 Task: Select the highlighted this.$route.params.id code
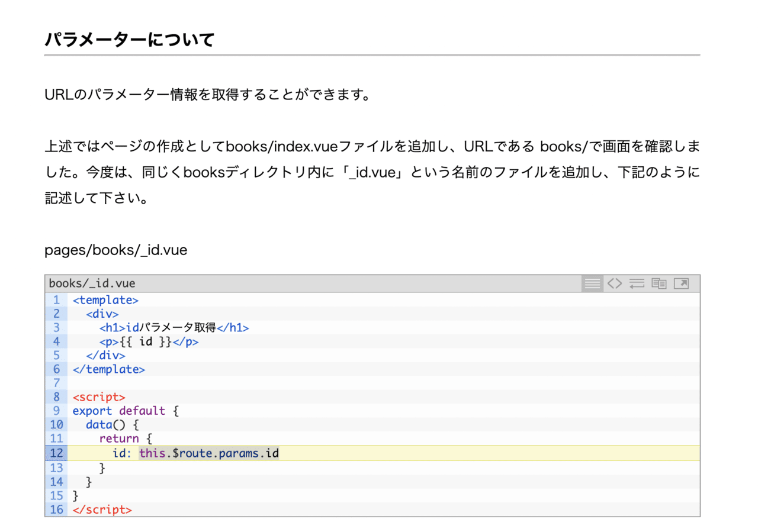pos(209,453)
